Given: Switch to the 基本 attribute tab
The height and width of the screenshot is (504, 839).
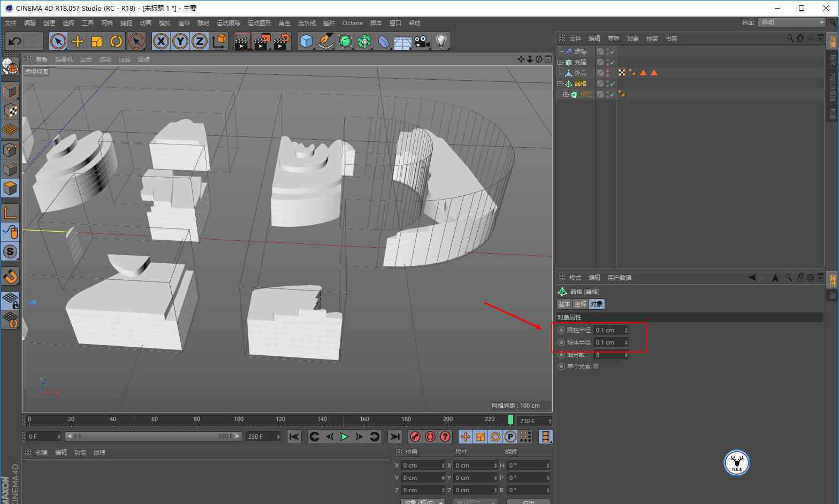Looking at the screenshot, I should click(565, 304).
